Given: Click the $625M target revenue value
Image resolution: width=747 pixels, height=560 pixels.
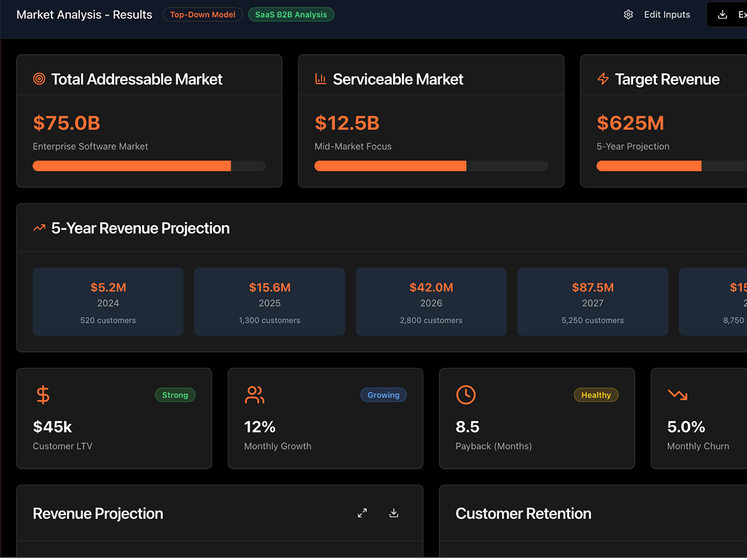Looking at the screenshot, I should pyautogui.click(x=630, y=123).
